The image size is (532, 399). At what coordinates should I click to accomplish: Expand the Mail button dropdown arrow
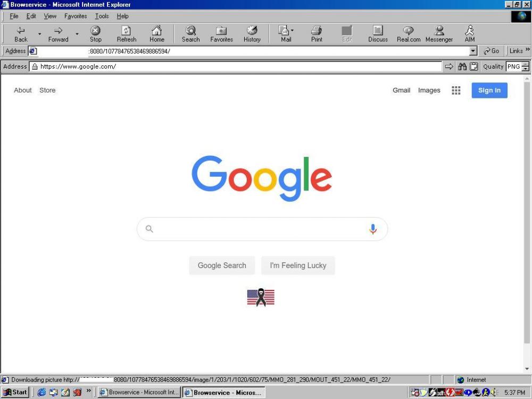292,31
